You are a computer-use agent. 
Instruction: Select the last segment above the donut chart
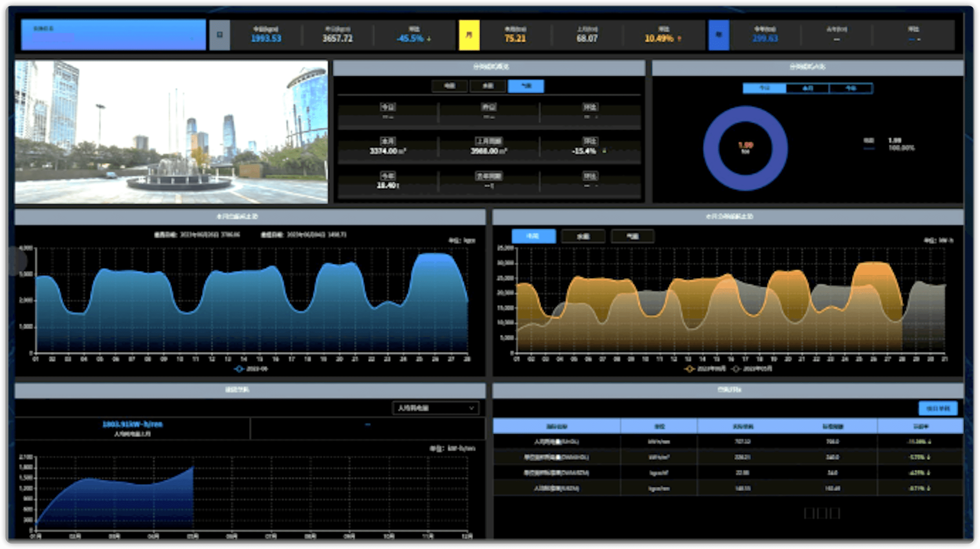851,88
